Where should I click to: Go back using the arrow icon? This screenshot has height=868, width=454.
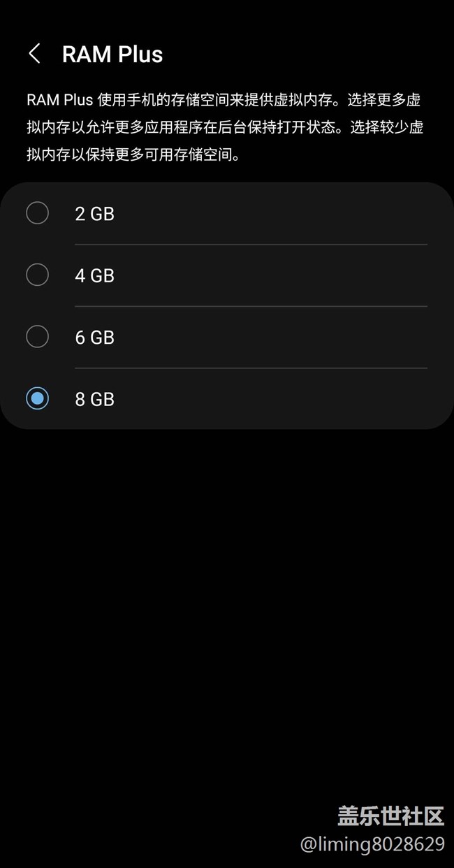coord(34,54)
